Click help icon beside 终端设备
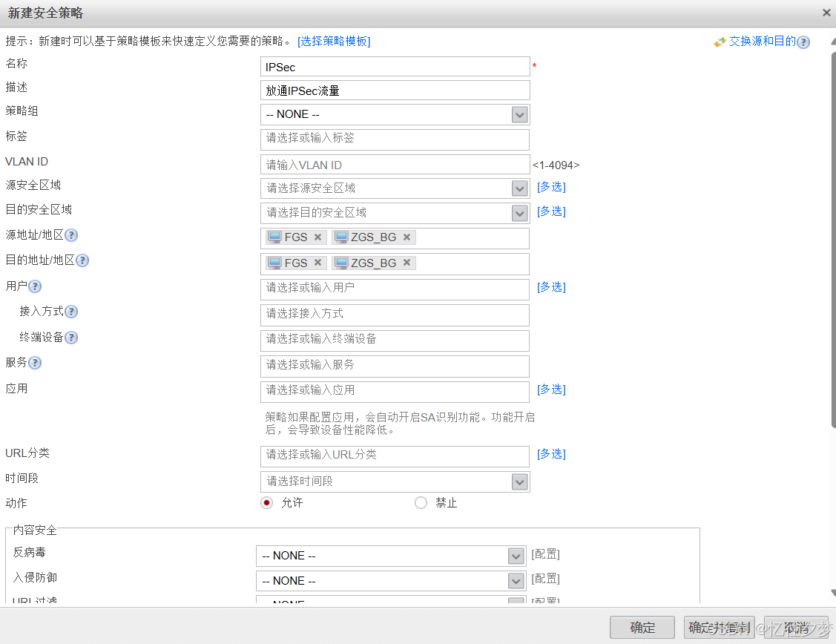 pyautogui.click(x=71, y=338)
